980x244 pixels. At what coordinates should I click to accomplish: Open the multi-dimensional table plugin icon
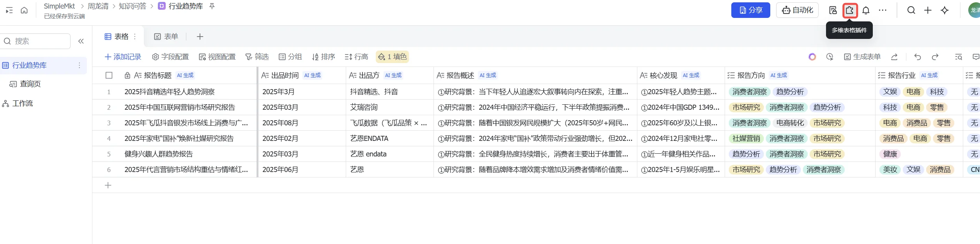click(x=849, y=11)
